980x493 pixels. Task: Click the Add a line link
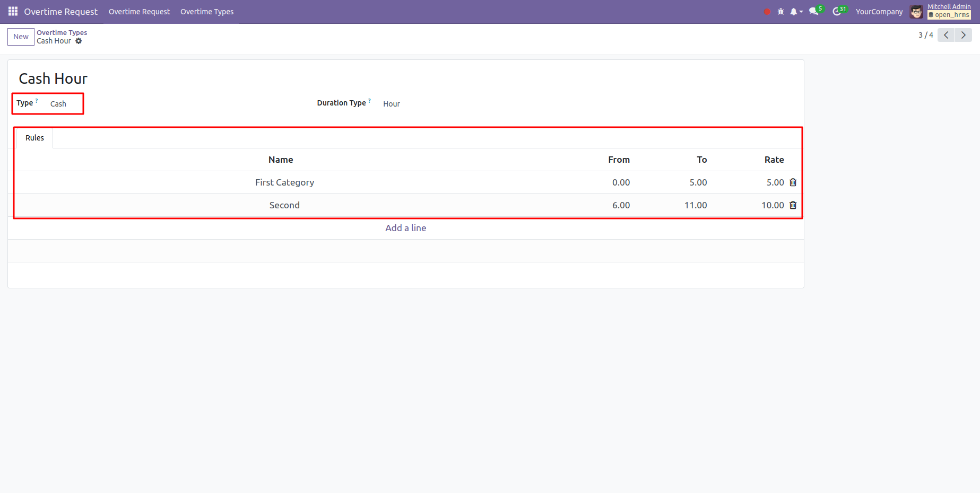(405, 228)
